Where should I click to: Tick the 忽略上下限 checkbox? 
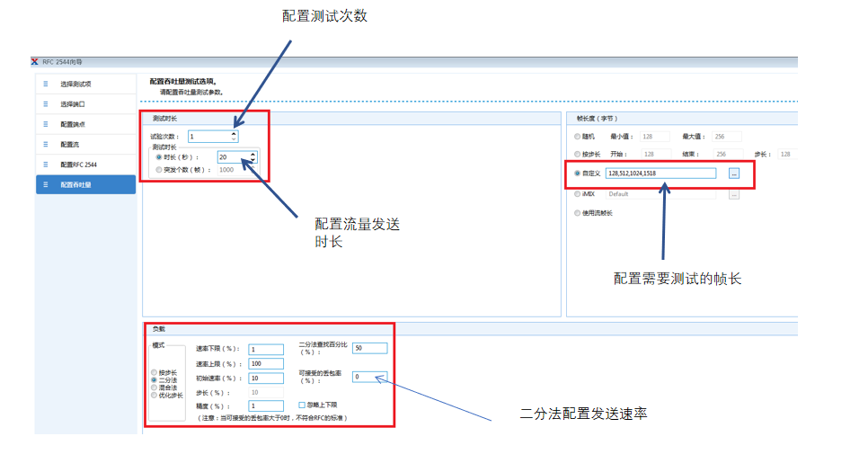coord(302,405)
